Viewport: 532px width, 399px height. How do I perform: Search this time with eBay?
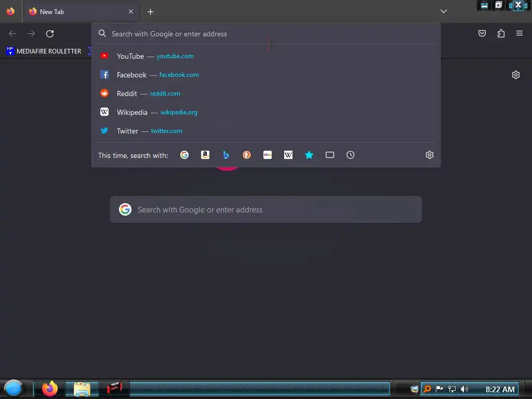tap(268, 155)
